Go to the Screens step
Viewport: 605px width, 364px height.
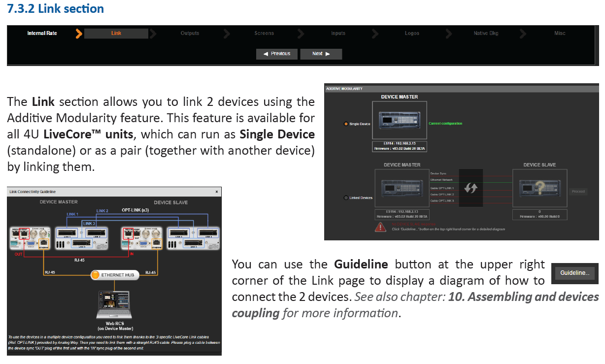coord(264,33)
